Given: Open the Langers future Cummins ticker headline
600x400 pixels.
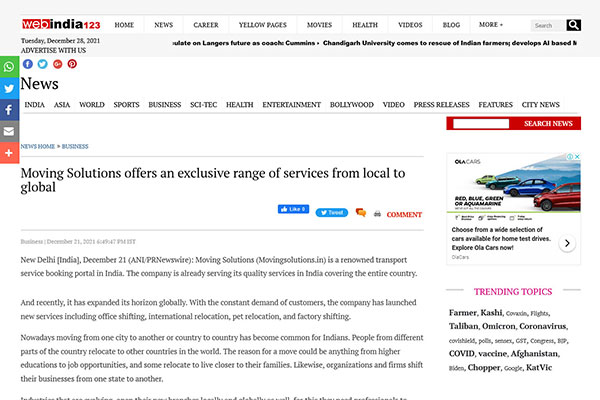Looking at the screenshot, I should [x=243, y=43].
